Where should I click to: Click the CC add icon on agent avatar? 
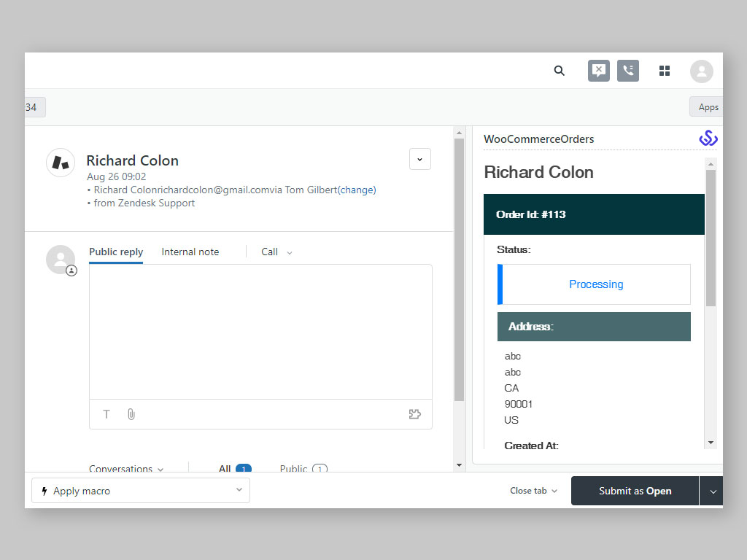pos(71,270)
